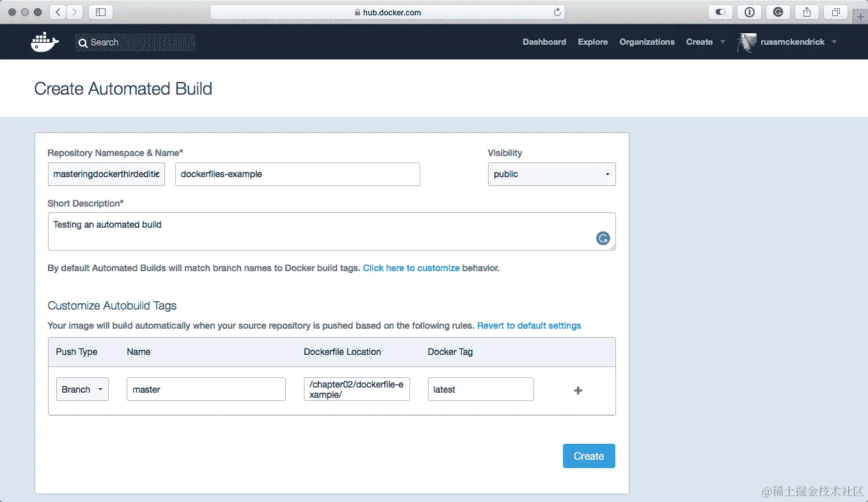The height and width of the screenshot is (502, 868).
Task: Open the Dashboard nav item
Action: [544, 42]
